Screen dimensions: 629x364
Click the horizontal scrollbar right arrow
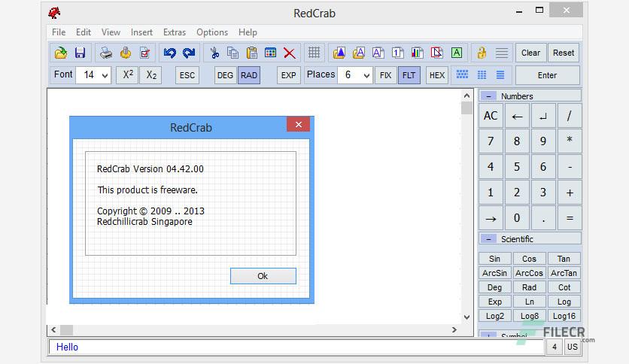454,329
